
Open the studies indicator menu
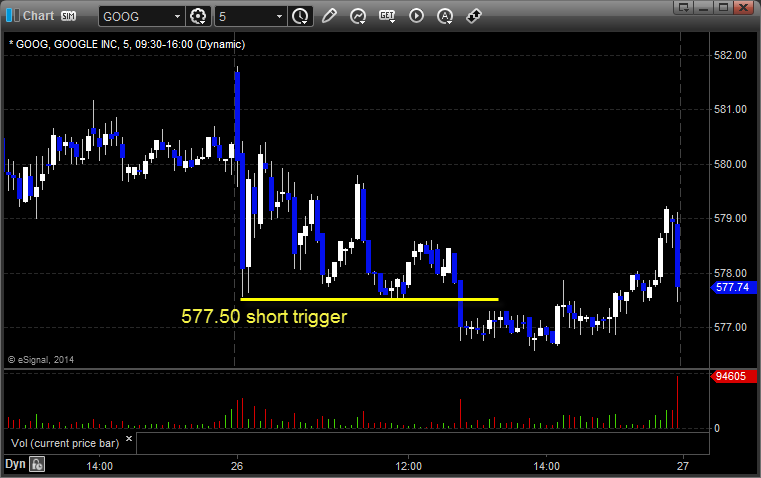(358, 16)
